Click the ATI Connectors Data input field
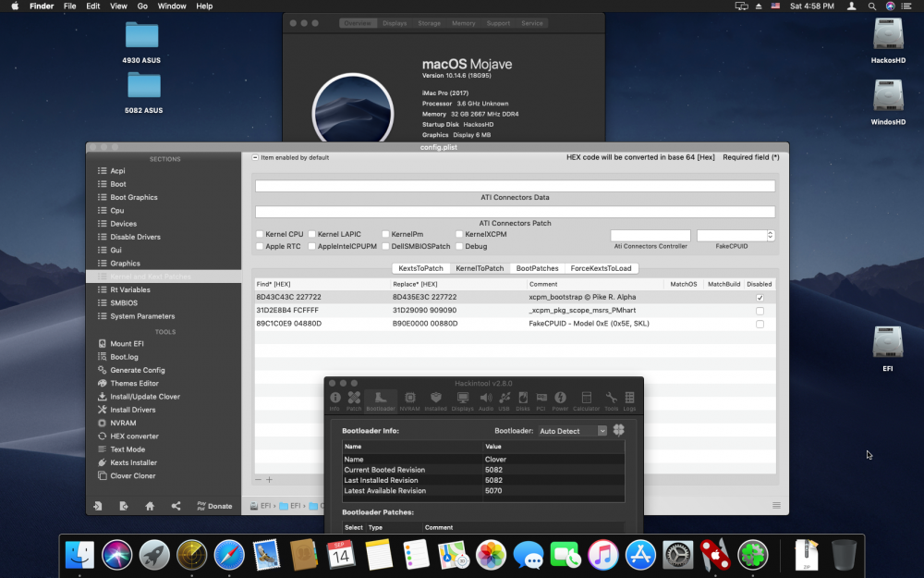Image resolution: width=924 pixels, height=578 pixels. pyautogui.click(x=515, y=186)
